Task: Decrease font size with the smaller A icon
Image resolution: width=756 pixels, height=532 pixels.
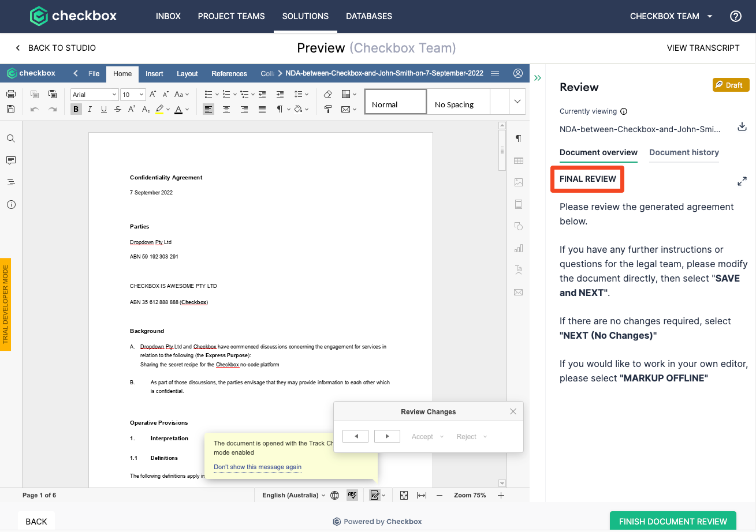Action: click(x=165, y=94)
